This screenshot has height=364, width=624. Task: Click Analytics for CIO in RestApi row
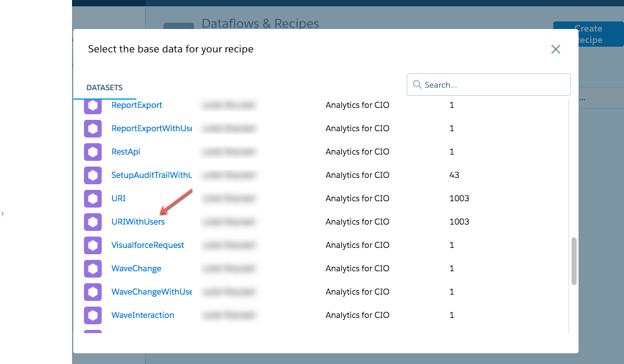click(x=357, y=152)
